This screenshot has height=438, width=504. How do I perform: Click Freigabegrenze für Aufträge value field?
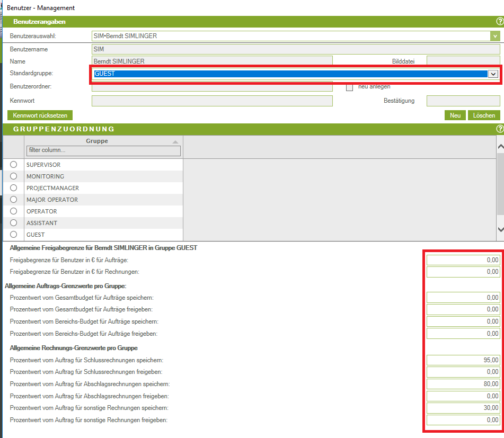[463, 260]
